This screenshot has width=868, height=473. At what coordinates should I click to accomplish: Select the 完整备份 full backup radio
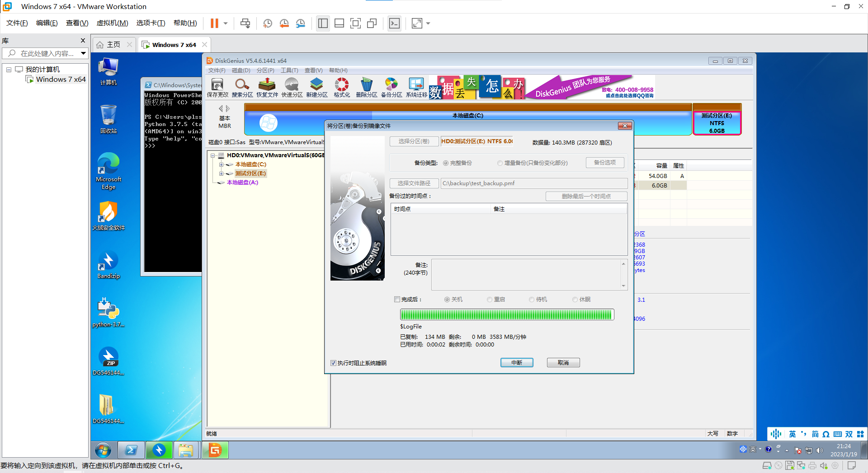pyautogui.click(x=446, y=163)
